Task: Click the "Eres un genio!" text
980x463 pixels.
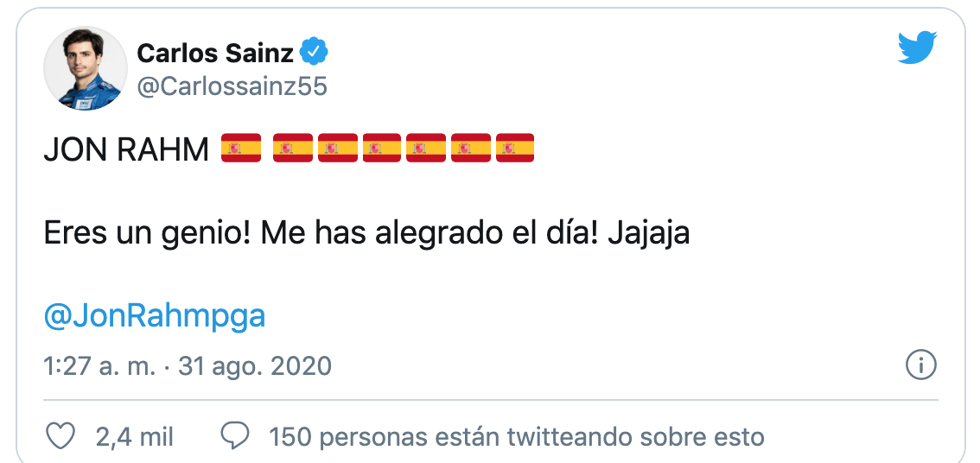Action: [x=147, y=233]
